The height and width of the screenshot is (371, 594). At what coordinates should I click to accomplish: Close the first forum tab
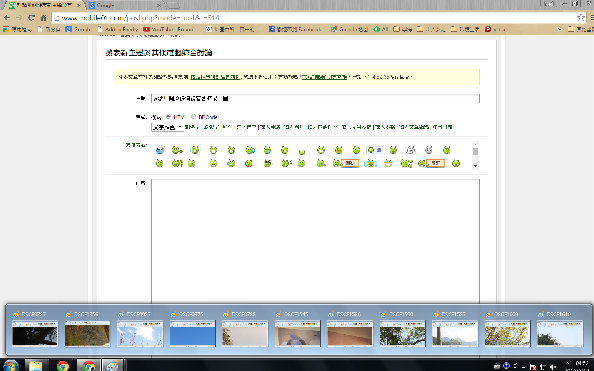(78, 5)
